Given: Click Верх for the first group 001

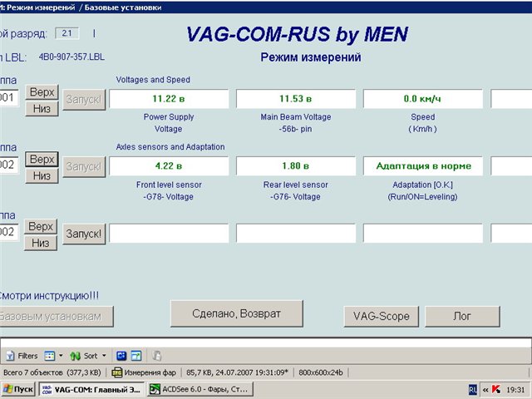Looking at the screenshot, I should (42, 92).
